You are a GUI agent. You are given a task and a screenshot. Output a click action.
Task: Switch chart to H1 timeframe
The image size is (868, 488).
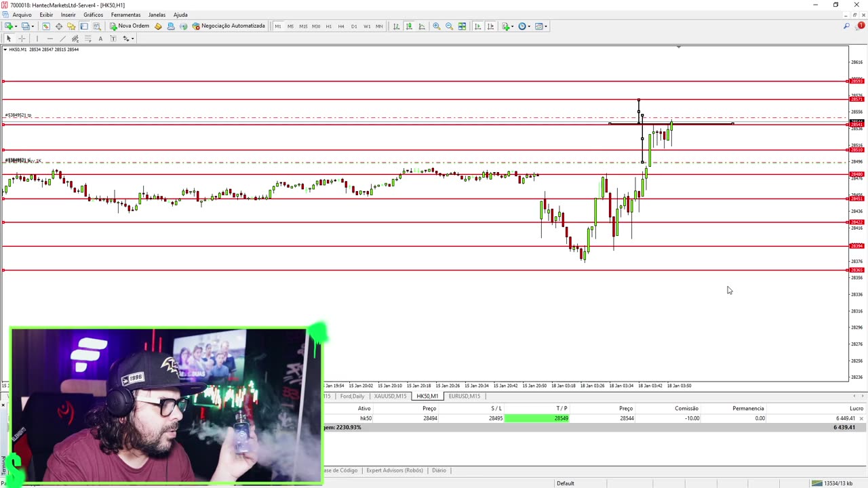coord(329,26)
